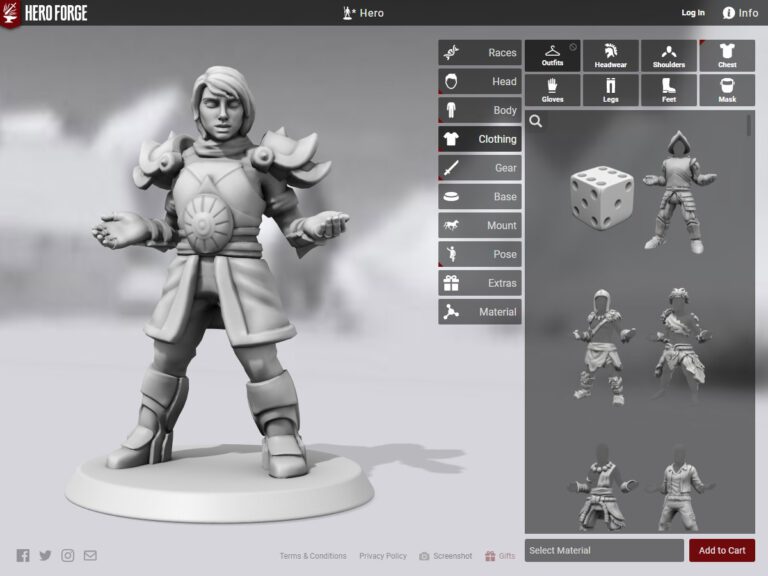The image size is (768, 576).
Task: Click the Select Material field
Action: [x=604, y=551]
